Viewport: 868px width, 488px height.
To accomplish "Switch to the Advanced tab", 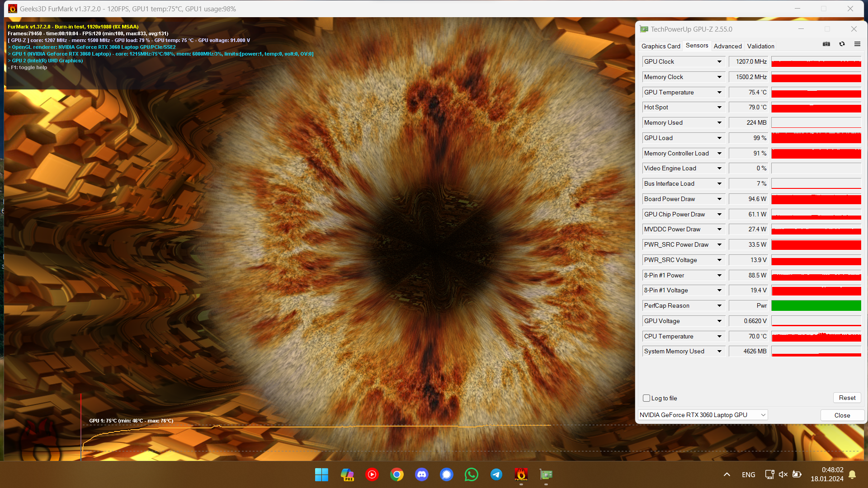I will (727, 46).
